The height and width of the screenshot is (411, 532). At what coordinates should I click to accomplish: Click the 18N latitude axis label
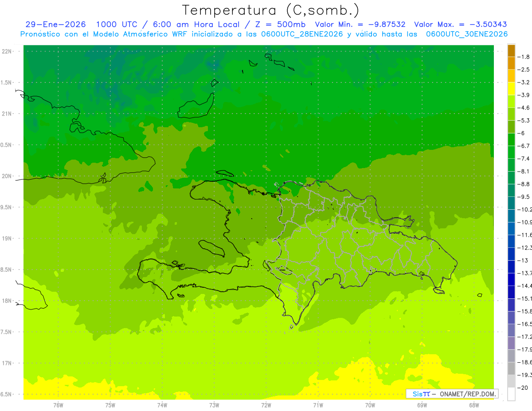pos(7,301)
